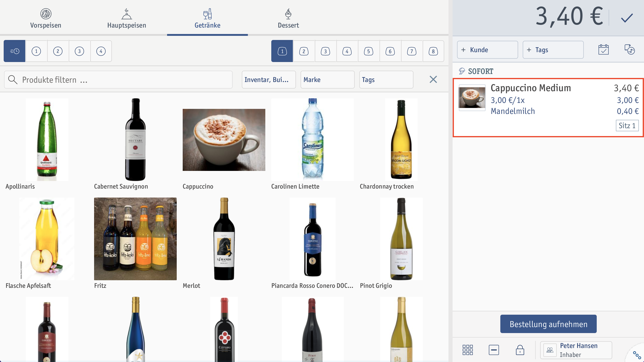Choose seat 5 button
644x362 pixels.
(x=369, y=51)
